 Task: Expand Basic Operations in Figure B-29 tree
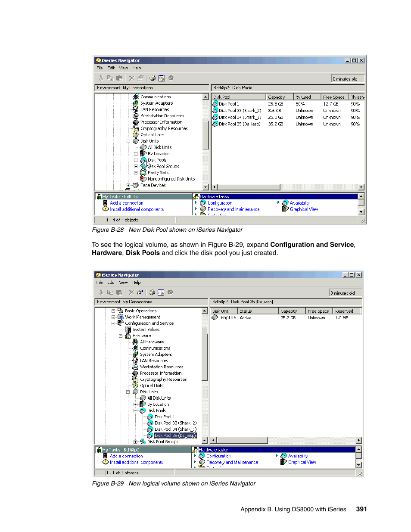[113, 311]
